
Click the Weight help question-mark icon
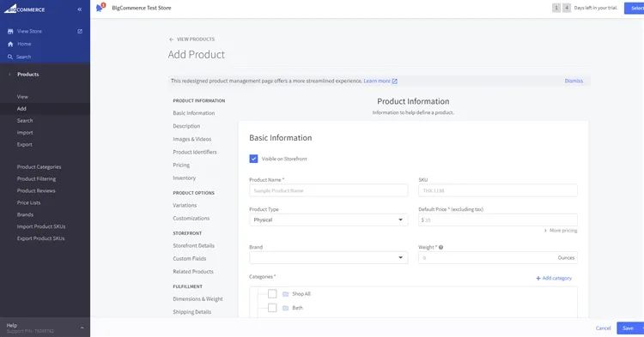pos(440,247)
